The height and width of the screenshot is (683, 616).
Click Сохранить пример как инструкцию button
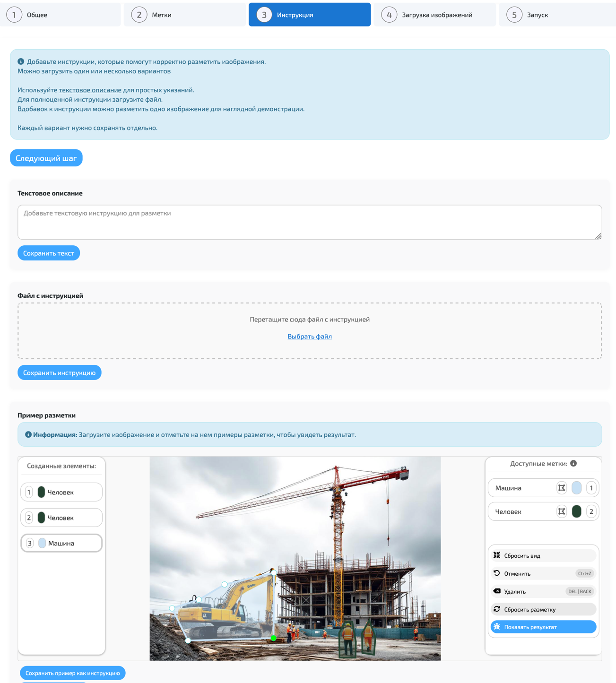pyautogui.click(x=72, y=673)
